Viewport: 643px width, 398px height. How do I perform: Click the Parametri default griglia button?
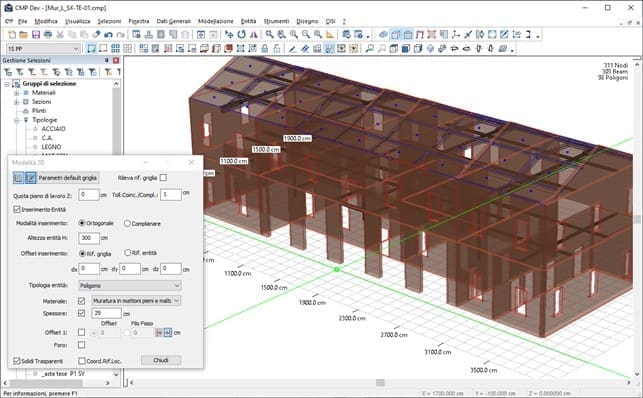(68, 178)
